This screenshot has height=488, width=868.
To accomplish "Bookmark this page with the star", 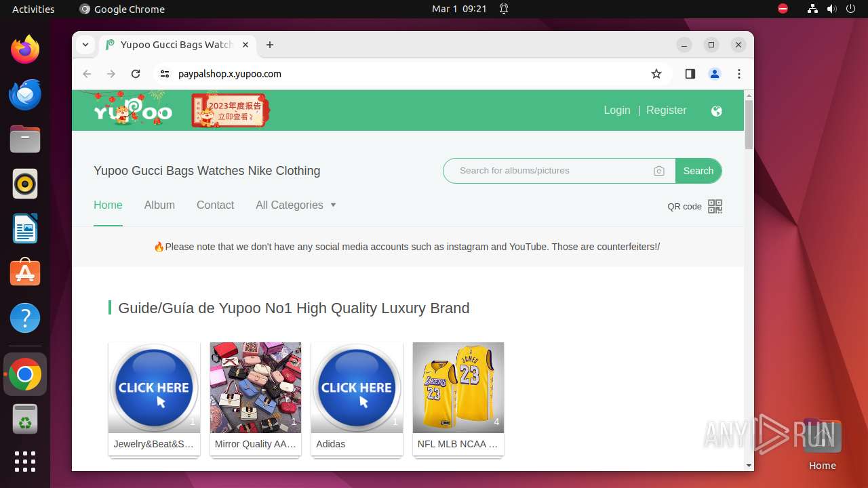I will click(656, 74).
